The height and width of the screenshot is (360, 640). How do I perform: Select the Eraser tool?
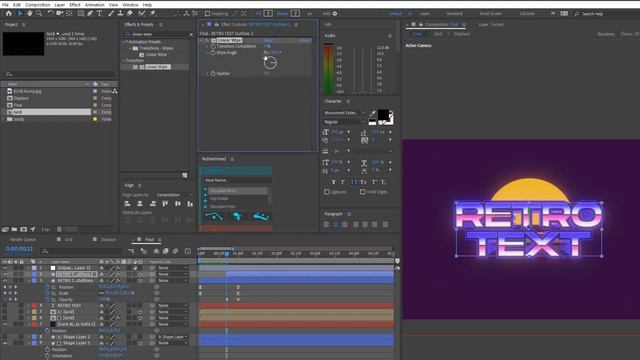[130, 13]
